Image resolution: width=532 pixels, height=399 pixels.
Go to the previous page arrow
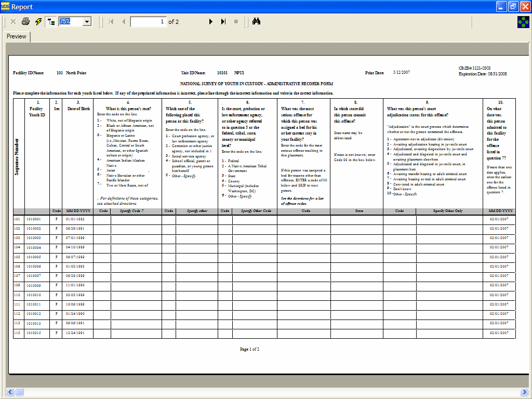tap(123, 22)
